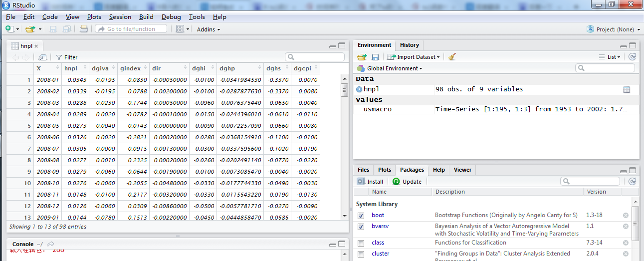Screen dimensions: 644x261
Task: Click the broom icon to clear Environment
Action: click(452, 57)
